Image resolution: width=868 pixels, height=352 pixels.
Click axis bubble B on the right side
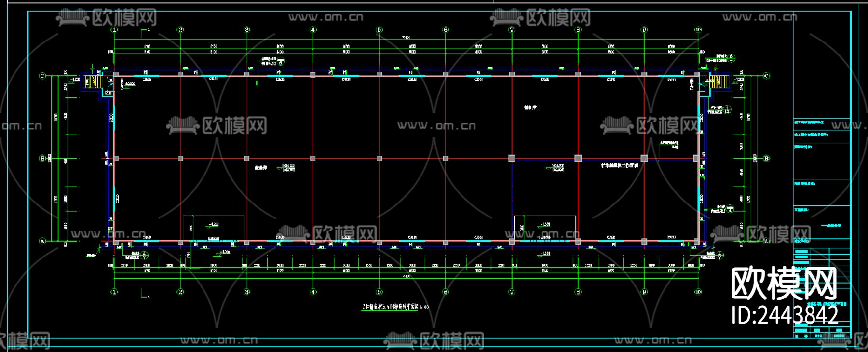click(767, 158)
